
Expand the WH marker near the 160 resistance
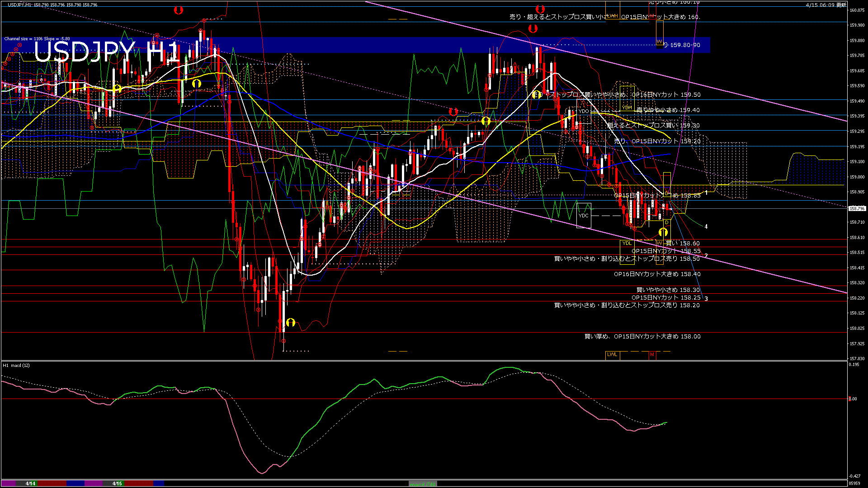pyautogui.click(x=613, y=15)
